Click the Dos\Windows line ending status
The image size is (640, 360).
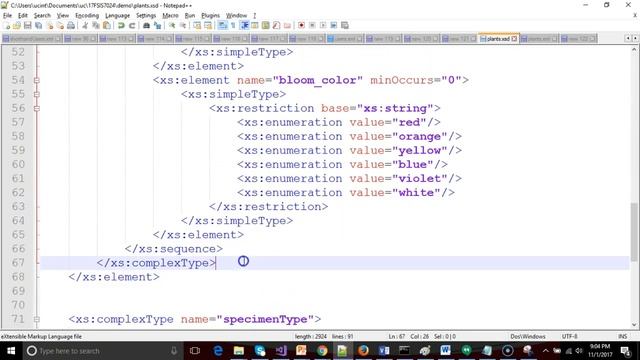click(528, 336)
